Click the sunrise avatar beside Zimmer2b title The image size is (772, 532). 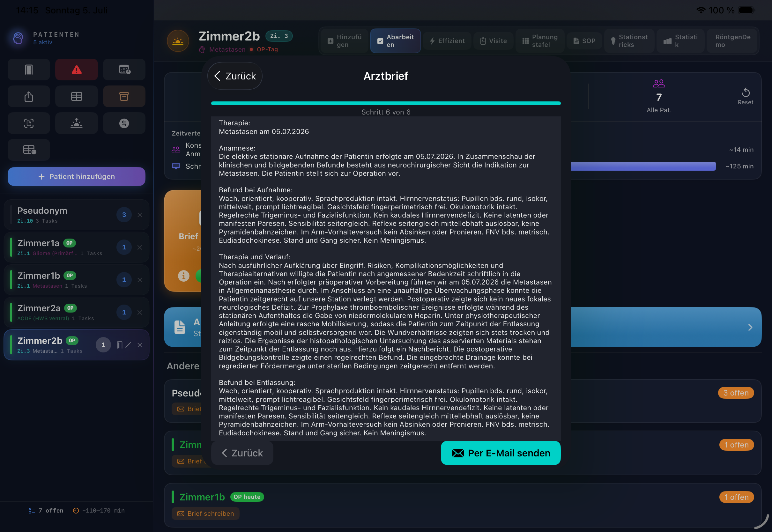178,41
